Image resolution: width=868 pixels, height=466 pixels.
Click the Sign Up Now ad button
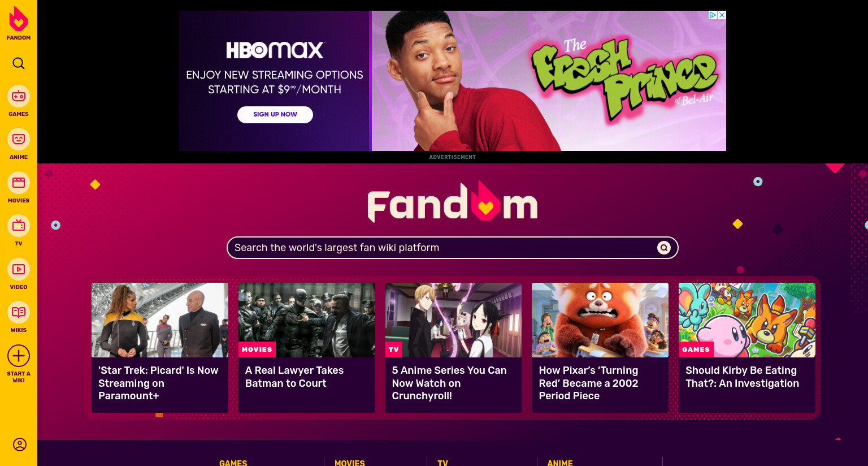[x=275, y=114]
